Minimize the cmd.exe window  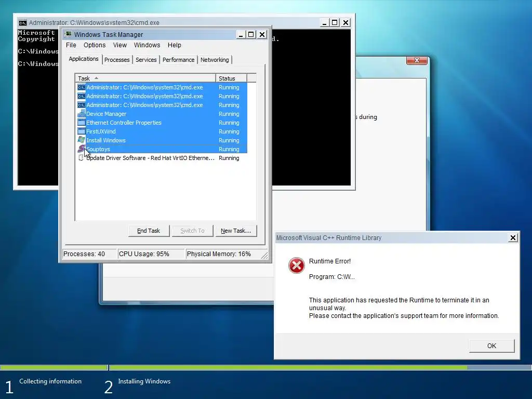click(324, 22)
